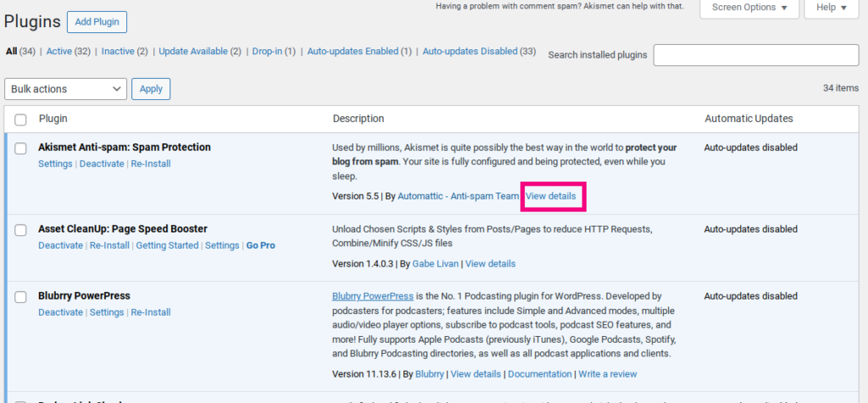Open Blubrry PowerPress Documentation link
The image size is (868, 403).
click(x=540, y=374)
